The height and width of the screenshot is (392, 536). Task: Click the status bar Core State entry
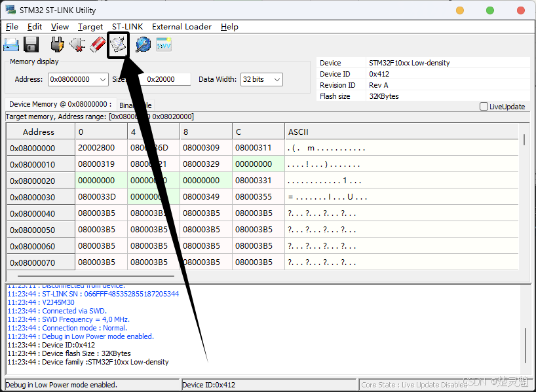click(444, 385)
